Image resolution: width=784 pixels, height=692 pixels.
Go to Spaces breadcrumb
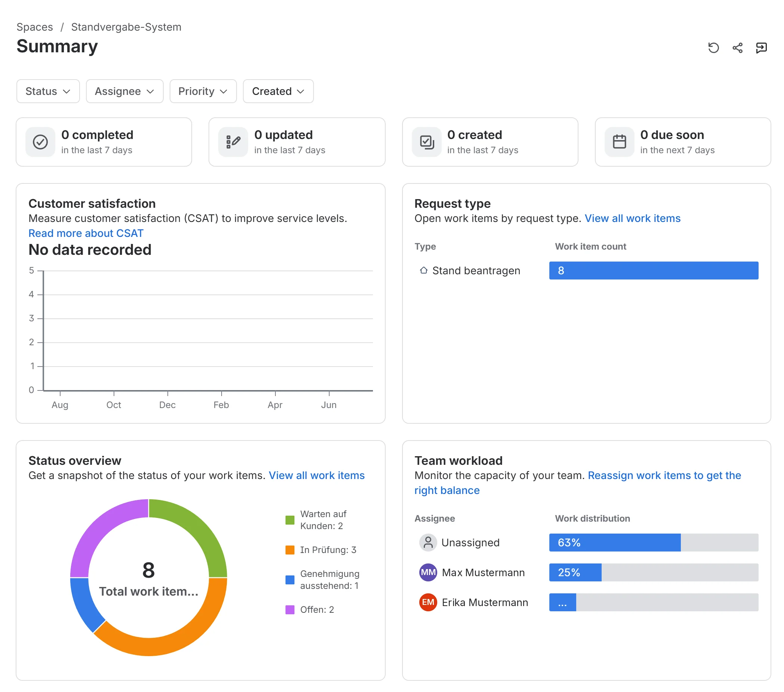(34, 27)
